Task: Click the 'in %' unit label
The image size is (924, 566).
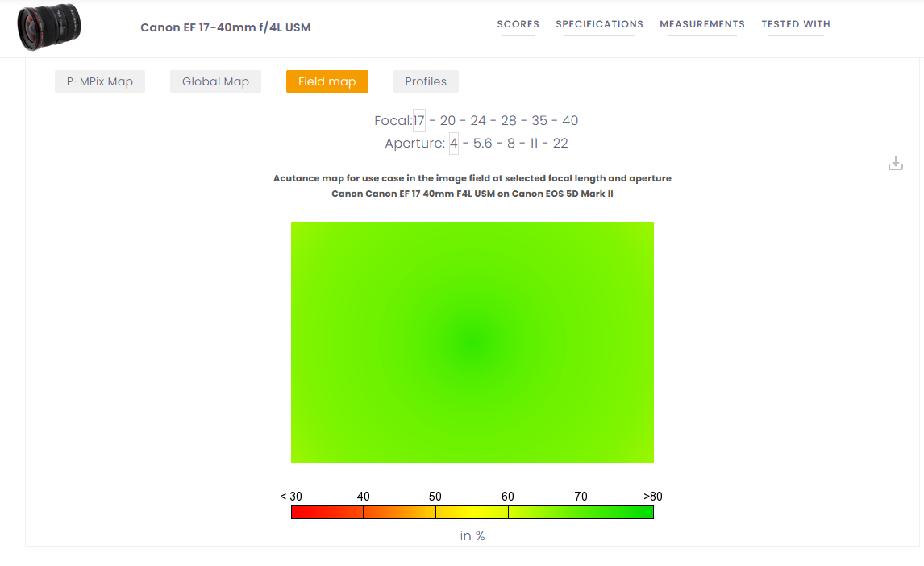Action: [472, 535]
